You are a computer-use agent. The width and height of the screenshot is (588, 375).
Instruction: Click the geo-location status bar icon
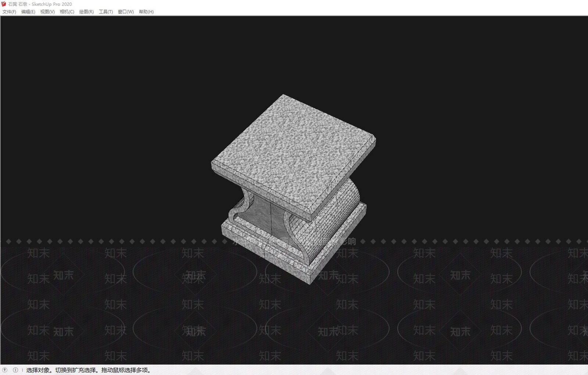(5, 370)
